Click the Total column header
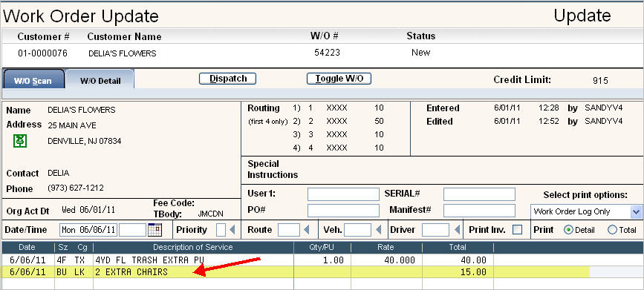The height and width of the screenshot is (290, 644). (x=458, y=247)
